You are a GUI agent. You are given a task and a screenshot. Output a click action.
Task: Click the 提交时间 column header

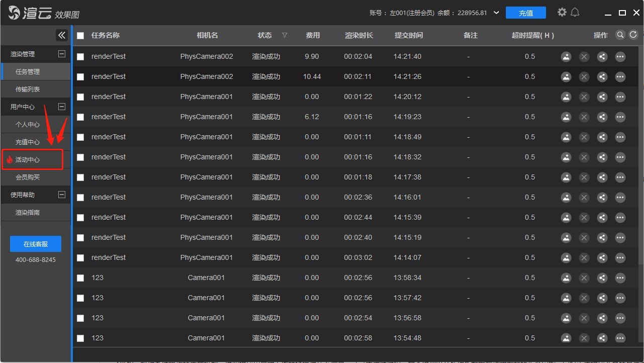pyautogui.click(x=408, y=35)
